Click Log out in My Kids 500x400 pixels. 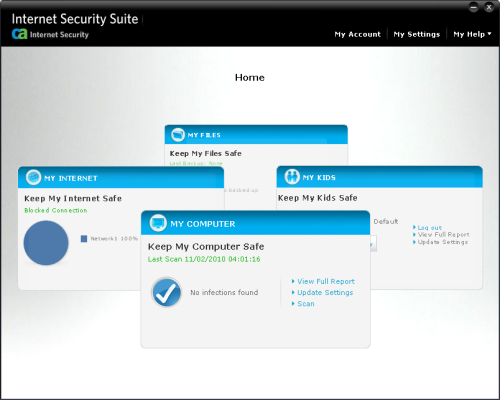(x=430, y=228)
